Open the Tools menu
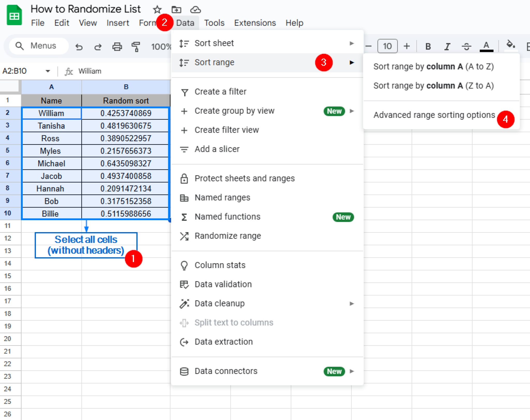Viewport: 530px width, 420px height. 214,23
